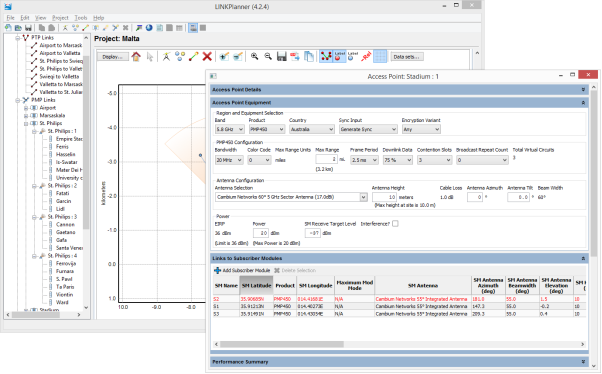Open the Bandwidth 20 MHz dropdown
The image size is (602, 374).
[x=229, y=160]
